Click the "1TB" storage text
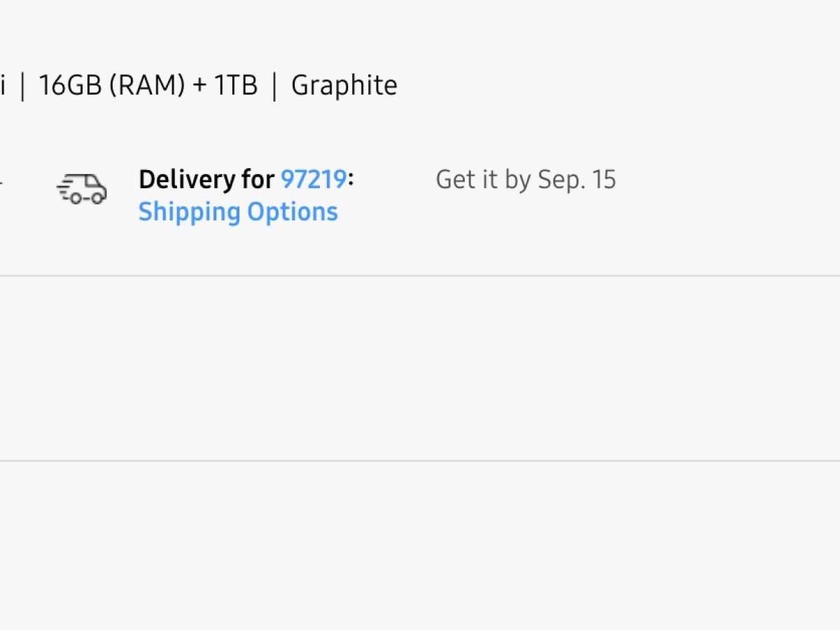 236,85
